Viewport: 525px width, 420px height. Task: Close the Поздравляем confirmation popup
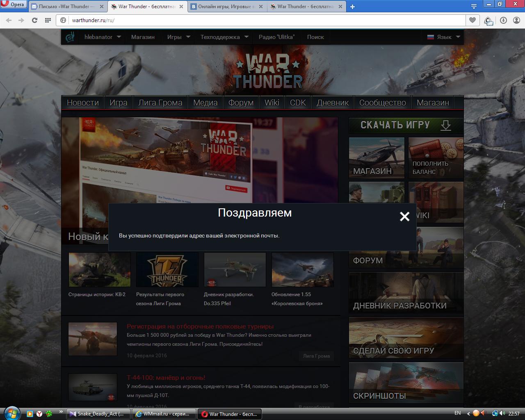404,217
